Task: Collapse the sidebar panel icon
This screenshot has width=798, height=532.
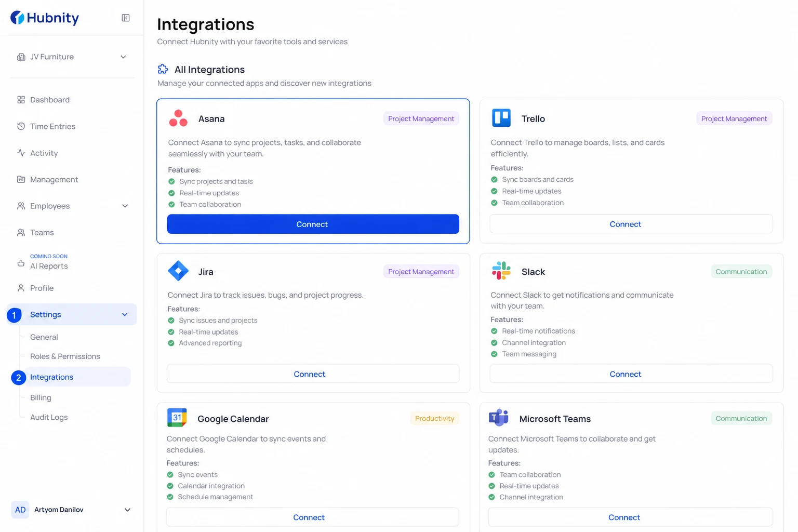Action: 126,18
